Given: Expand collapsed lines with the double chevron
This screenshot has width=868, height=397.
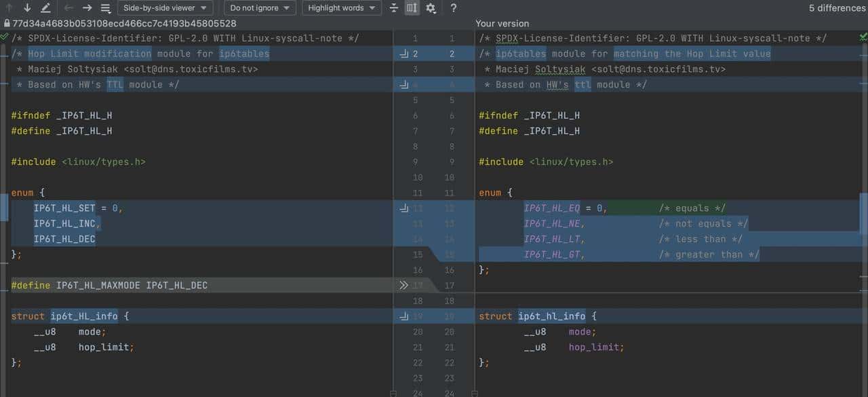Looking at the screenshot, I should pyautogui.click(x=404, y=285).
